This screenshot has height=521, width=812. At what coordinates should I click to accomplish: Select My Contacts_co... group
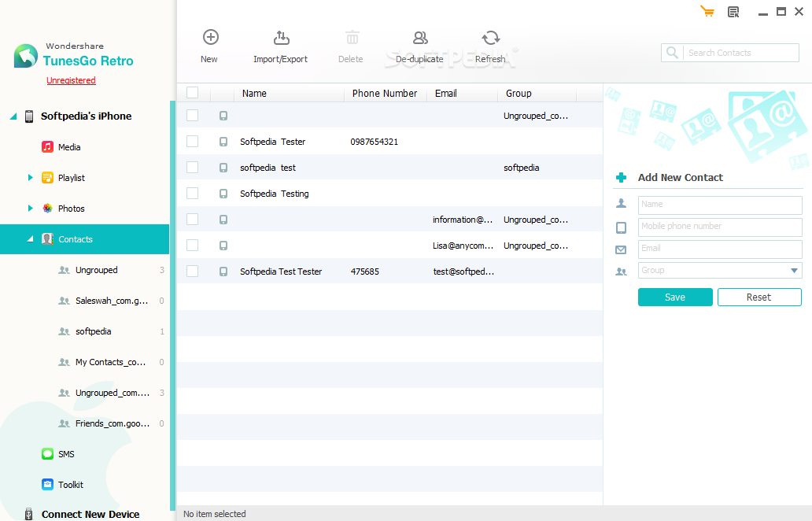click(110, 362)
